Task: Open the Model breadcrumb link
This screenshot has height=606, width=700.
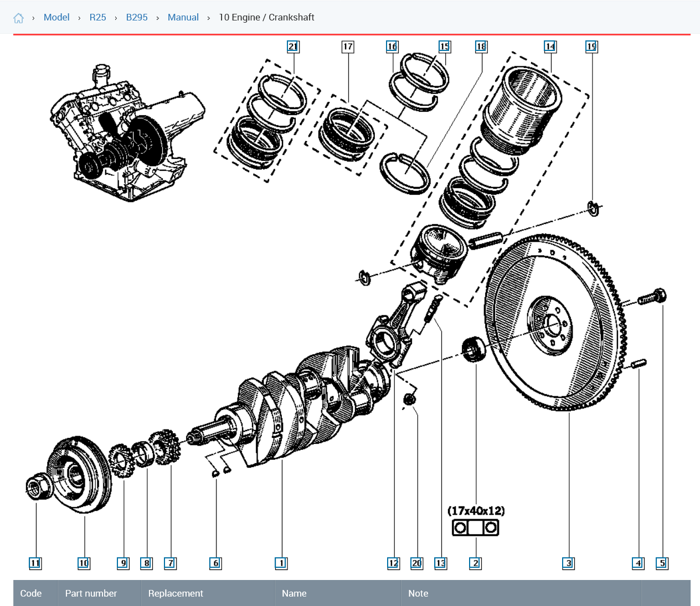Action: 56,17
